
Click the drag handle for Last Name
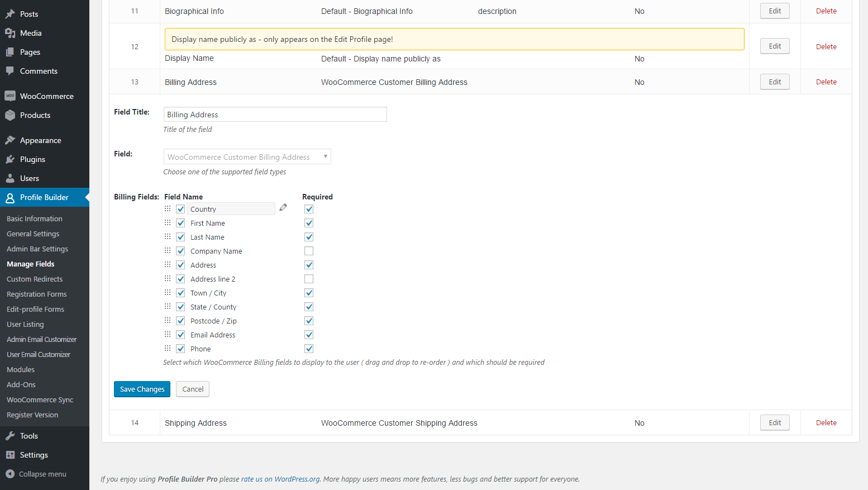point(168,236)
